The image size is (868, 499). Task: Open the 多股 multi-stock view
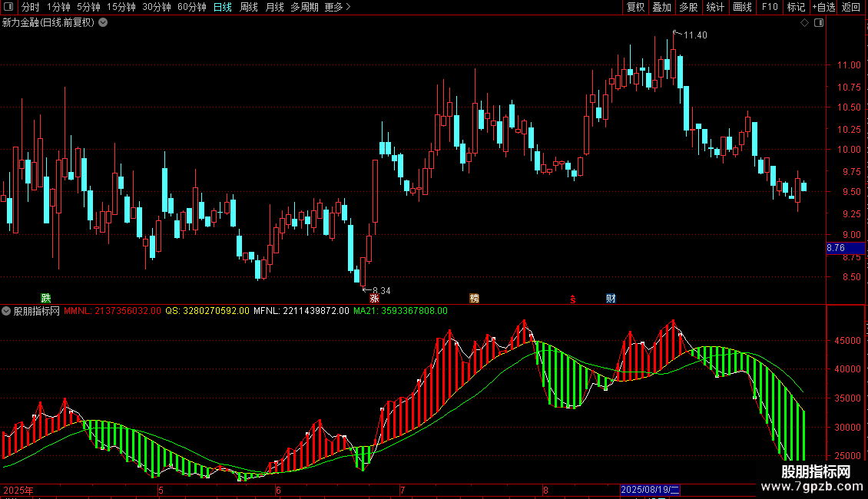(688, 7)
